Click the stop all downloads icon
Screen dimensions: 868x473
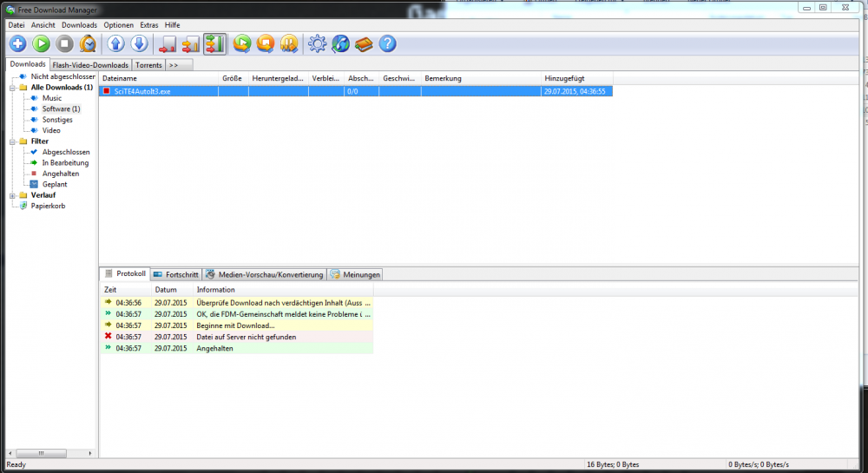[266, 43]
